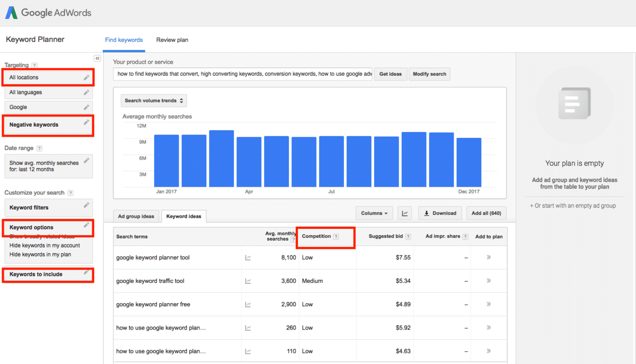
Task: Click the help question mark beside Targeting
Action: coord(34,66)
